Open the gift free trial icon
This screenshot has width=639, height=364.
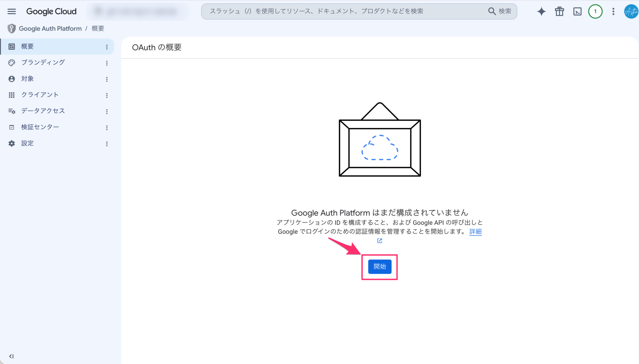559,11
